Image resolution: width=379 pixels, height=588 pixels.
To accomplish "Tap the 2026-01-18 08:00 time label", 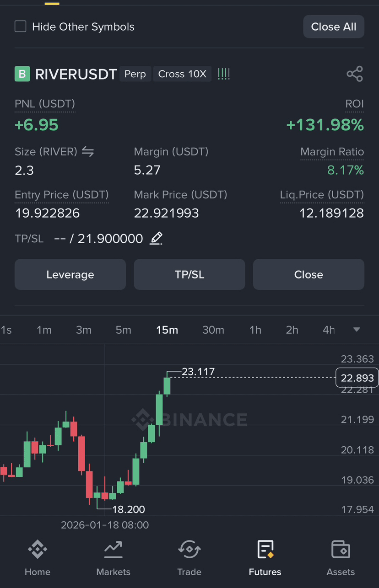I will 105,525.
